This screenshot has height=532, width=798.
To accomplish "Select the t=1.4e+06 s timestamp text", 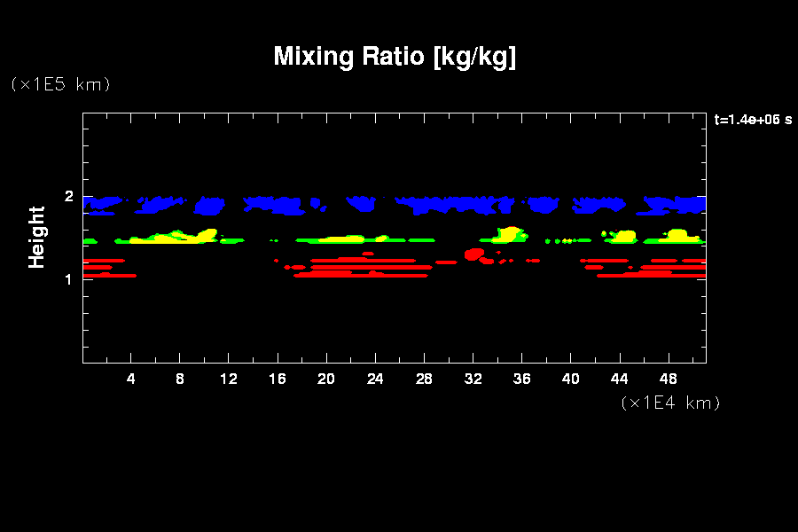I will (x=753, y=121).
